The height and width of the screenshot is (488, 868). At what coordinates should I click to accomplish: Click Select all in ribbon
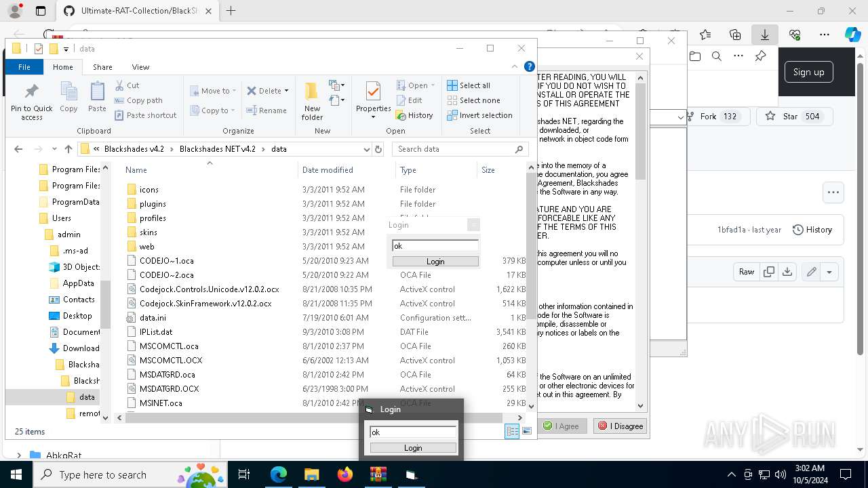click(x=469, y=85)
